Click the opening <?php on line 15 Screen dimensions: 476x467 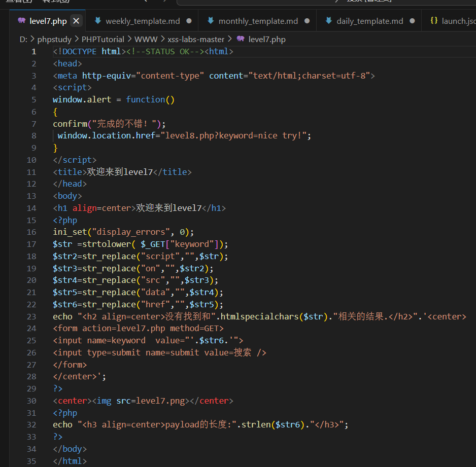click(65, 221)
